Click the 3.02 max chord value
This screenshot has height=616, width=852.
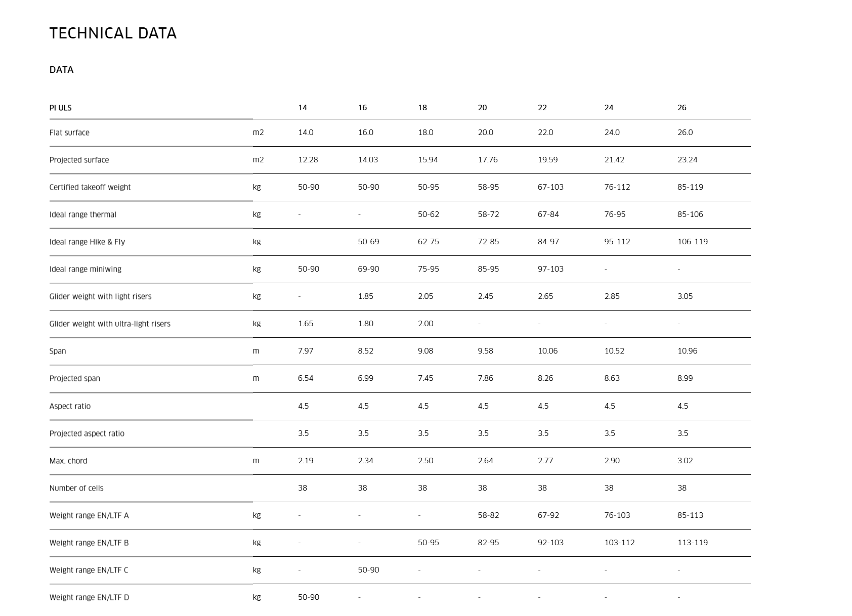(685, 461)
